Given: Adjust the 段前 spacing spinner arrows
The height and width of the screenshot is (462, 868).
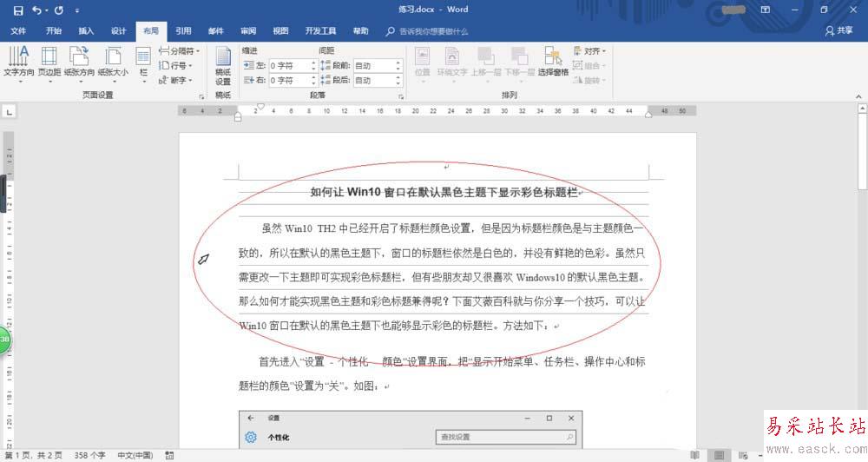Looking at the screenshot, I should point(398,65).
